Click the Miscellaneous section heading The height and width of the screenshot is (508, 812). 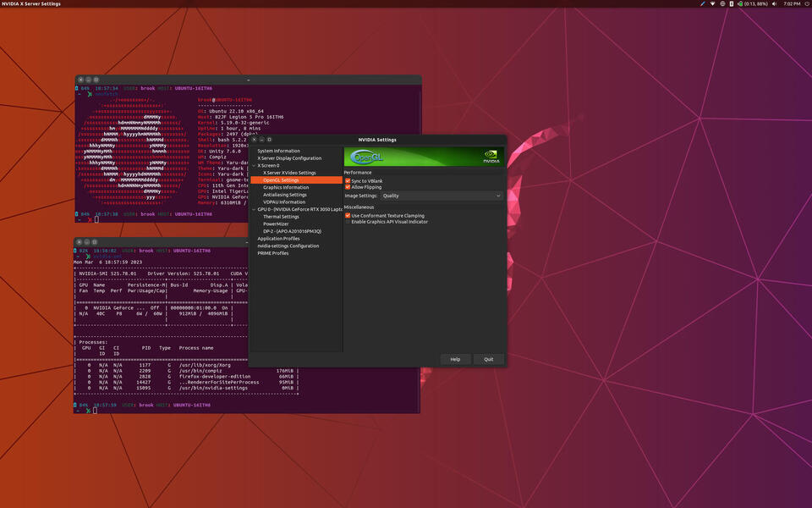pyautogui.click(x=359, y=207)
